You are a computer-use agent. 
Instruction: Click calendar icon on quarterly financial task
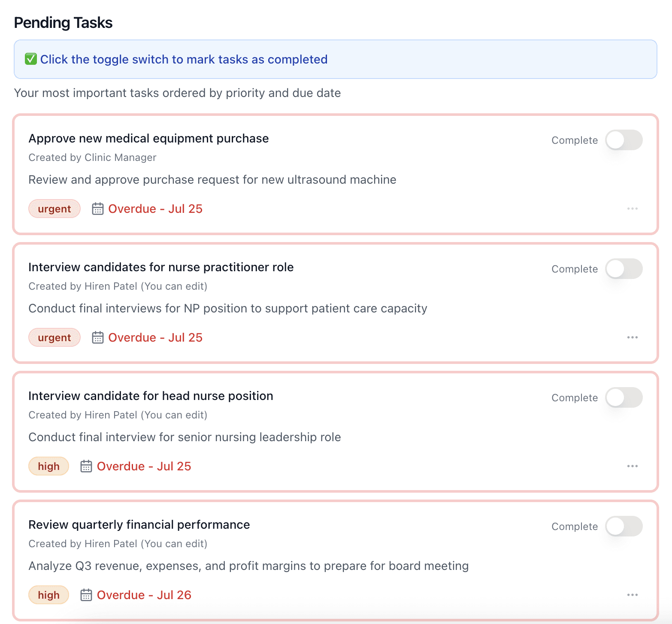[x=86, y=595]
